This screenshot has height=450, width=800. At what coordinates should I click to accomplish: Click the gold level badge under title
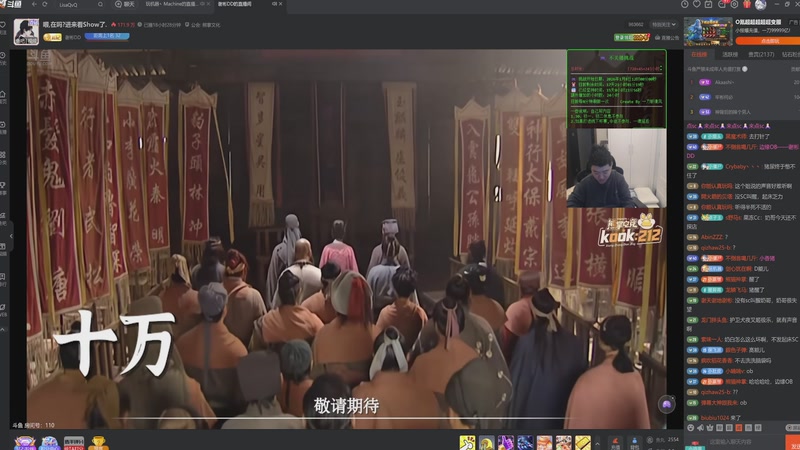point(52,37)
